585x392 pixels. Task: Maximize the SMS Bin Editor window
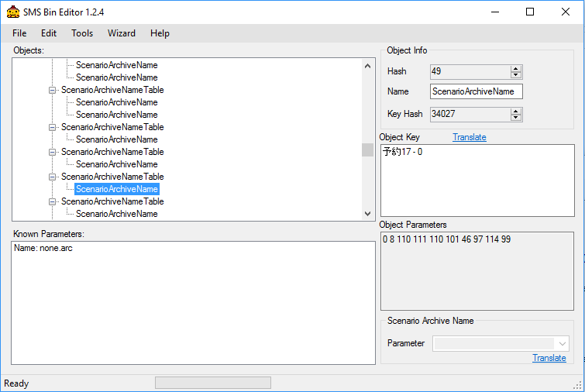(x=530, y=12)
